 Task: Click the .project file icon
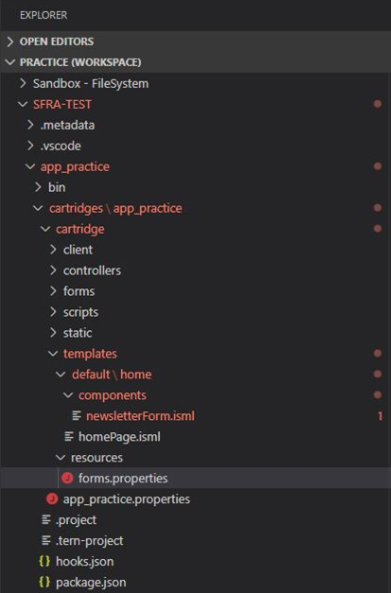coord(46,520)
